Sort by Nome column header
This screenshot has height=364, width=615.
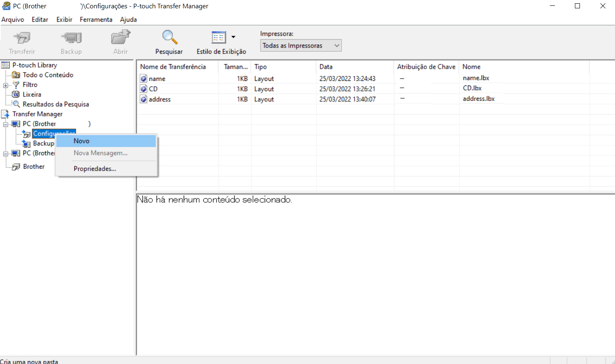pyautogui.click(x=524, y=67)
